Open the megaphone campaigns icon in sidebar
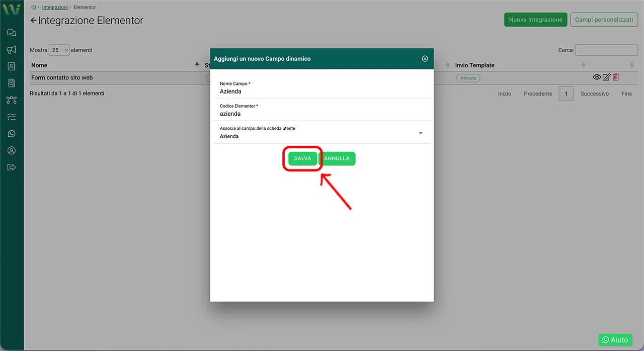 pyautogui.click(x=12, y=49)
